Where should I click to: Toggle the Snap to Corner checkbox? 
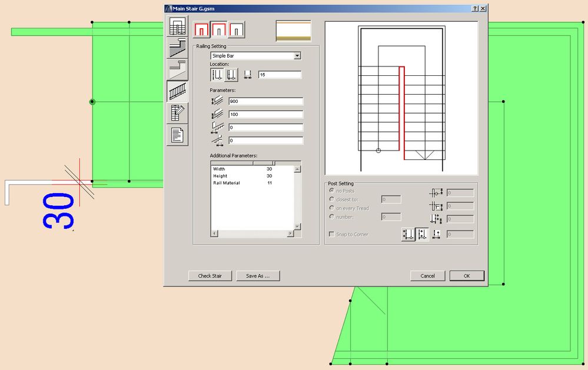point(331,234)
